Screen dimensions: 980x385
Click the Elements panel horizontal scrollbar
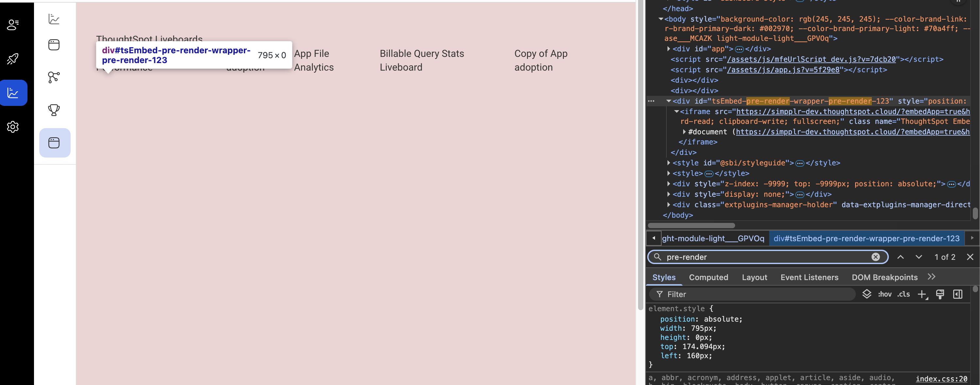tap(691, 226)
